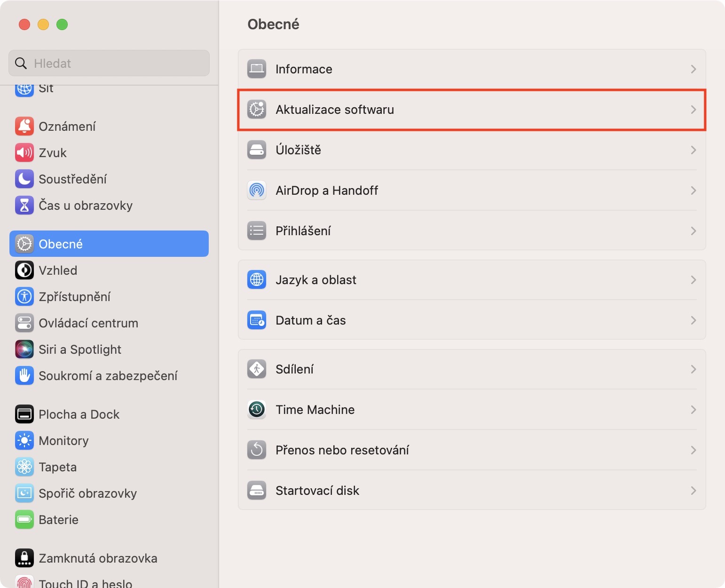Click the Startovací disk icon

coord(257,491)
